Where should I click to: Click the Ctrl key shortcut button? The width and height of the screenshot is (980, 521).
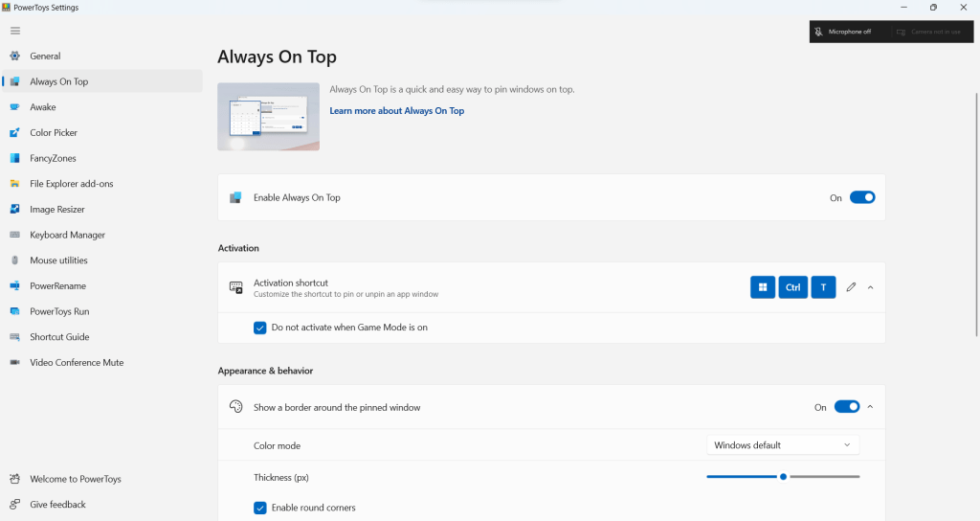coord(792,287)
